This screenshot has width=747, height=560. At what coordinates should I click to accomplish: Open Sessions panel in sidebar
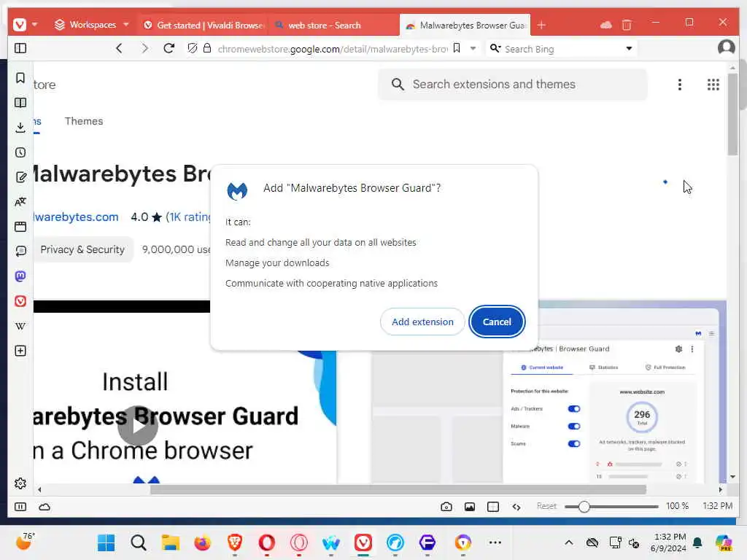[20, 252]
